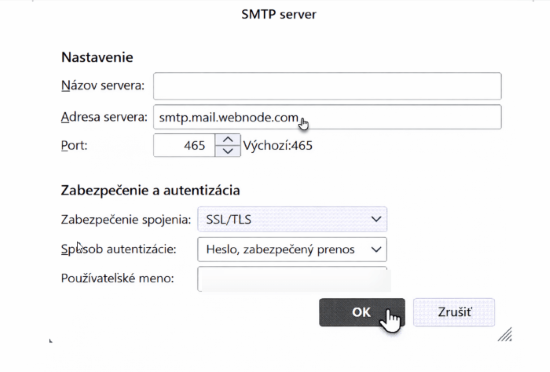Click the Nastavenie section heading
This screenshot has height=372, width=550.
click(x=97, y=57)
